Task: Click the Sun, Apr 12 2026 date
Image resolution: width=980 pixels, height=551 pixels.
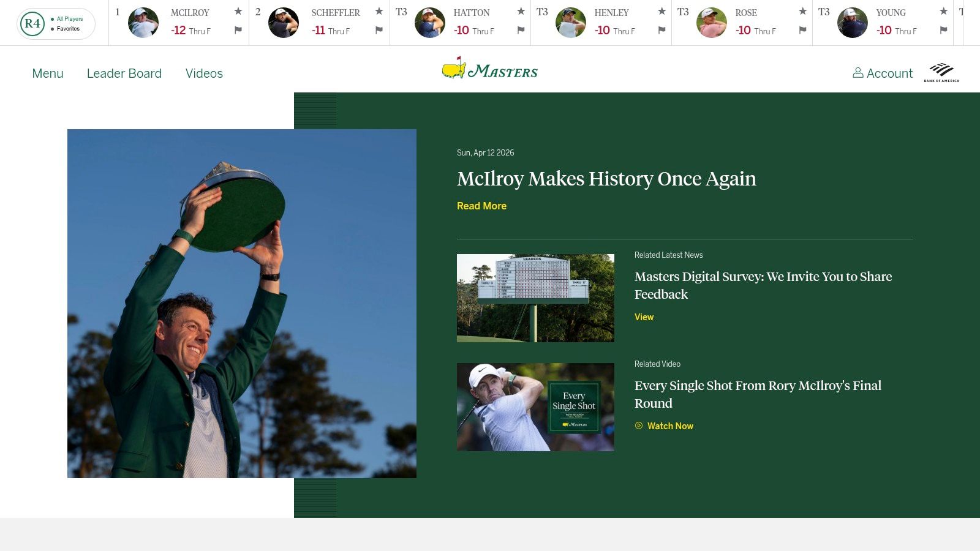Action: [x=486, y=153]
